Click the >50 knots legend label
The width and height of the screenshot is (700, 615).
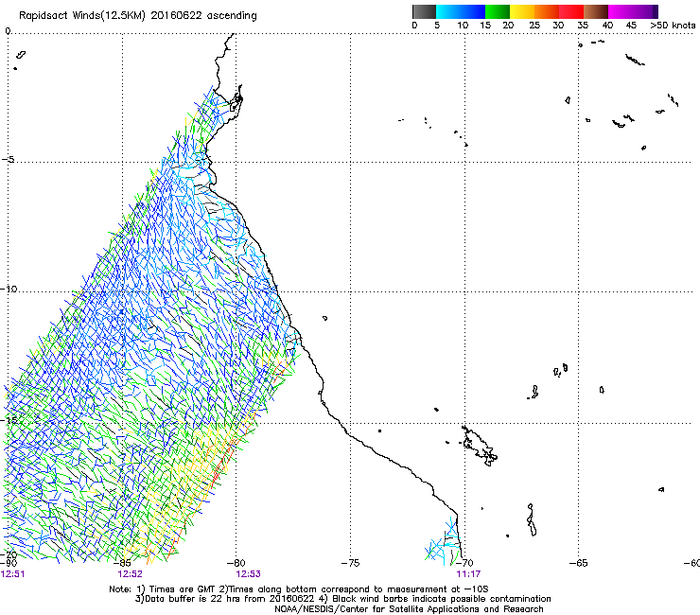(x=674, y=26)
